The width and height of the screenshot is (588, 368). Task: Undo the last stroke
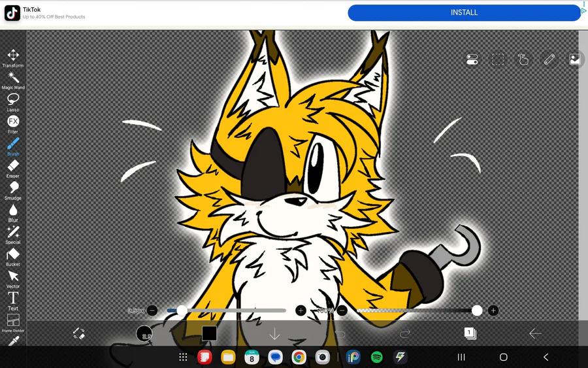coord(340,333)
